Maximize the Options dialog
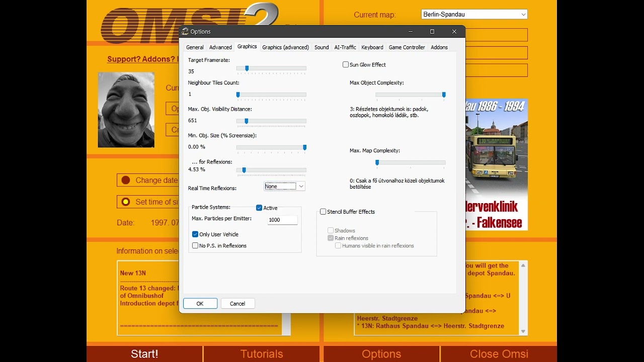The height and width of the screenshot is (362, 644). click(x=432, y=31)
